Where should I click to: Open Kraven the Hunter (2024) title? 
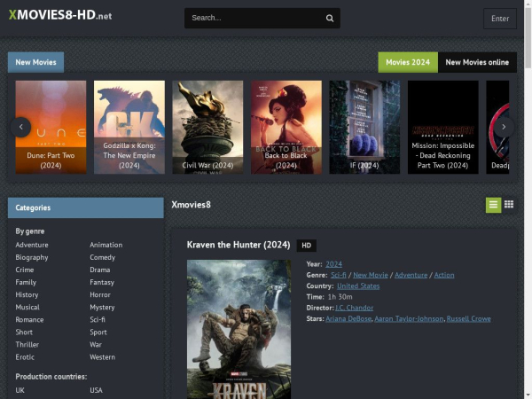(x=239, y=245)
